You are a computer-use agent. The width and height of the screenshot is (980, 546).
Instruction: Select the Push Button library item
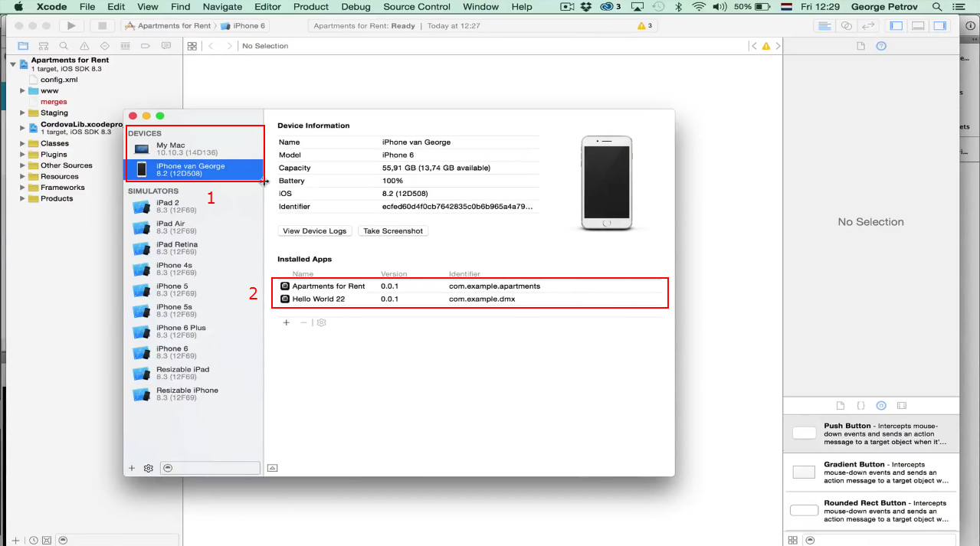pyautogui.click(x=871, y=434)
